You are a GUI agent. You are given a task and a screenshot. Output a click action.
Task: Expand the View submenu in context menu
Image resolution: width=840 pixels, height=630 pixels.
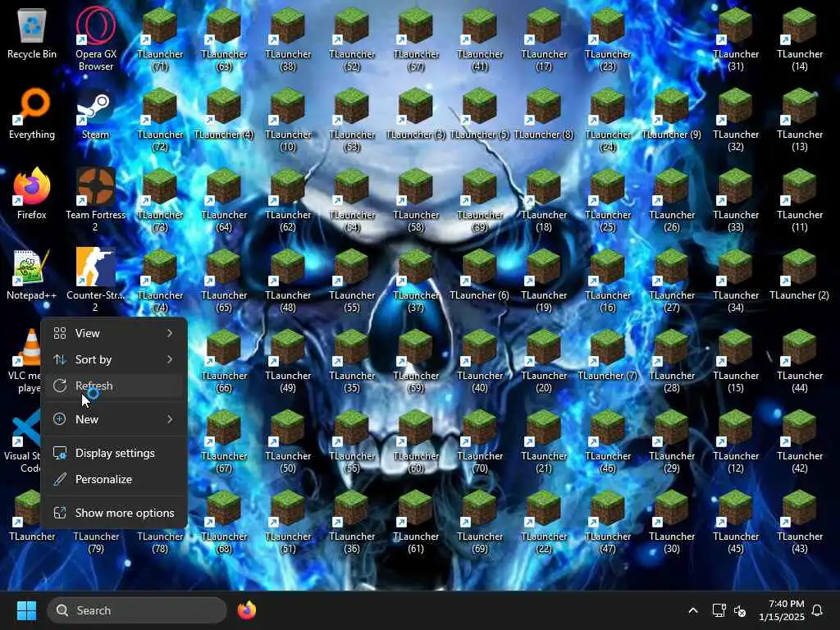(x=113, y=333)
